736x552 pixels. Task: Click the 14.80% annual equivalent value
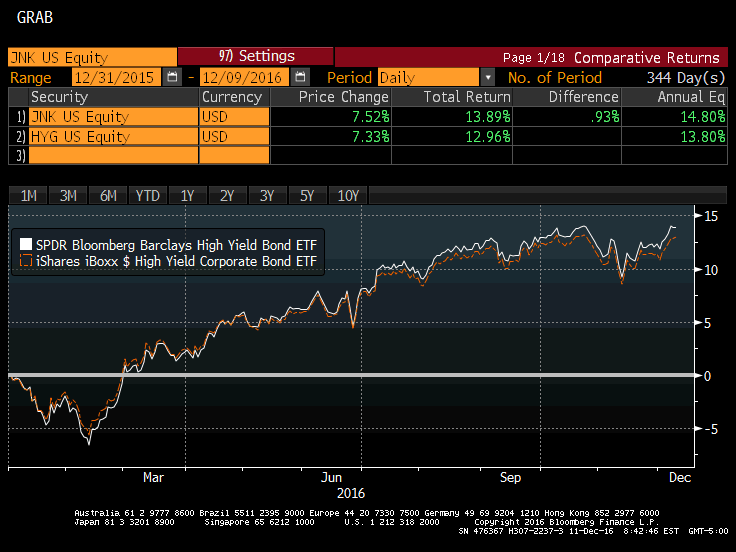703,116
